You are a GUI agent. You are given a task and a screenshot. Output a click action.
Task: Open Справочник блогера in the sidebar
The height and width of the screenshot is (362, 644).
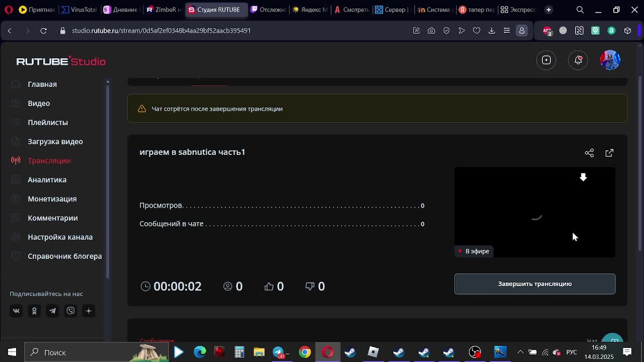[x=65, y=256]
